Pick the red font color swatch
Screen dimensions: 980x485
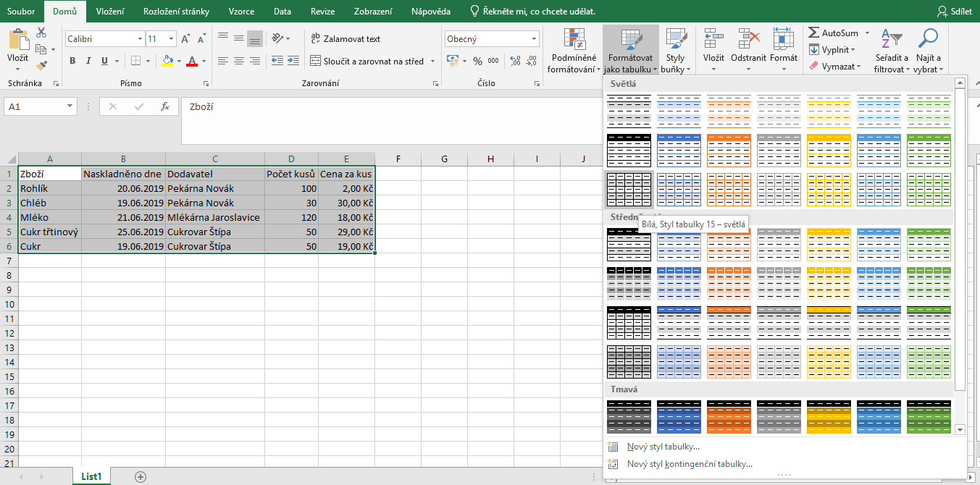pos(193,62)
